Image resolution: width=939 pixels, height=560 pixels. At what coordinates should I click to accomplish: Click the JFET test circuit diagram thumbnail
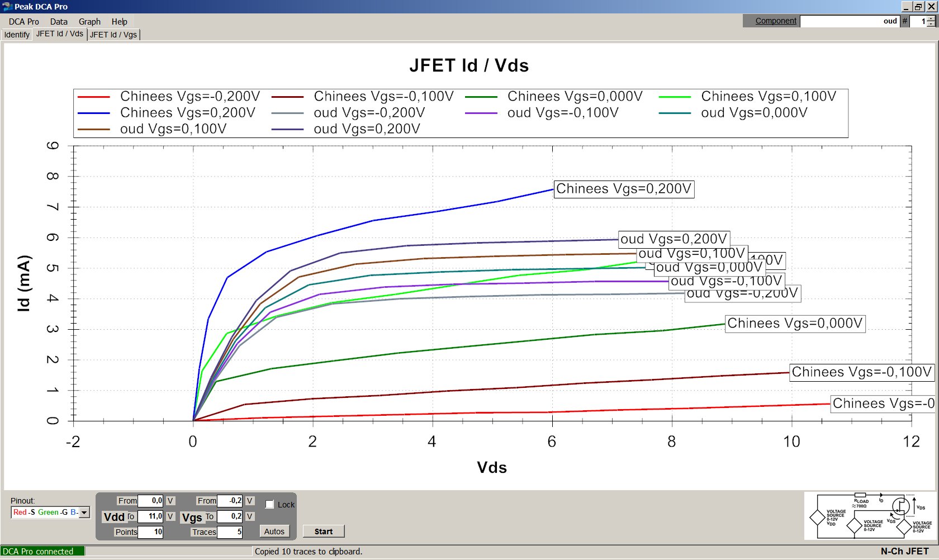click(x=870, y=516)
